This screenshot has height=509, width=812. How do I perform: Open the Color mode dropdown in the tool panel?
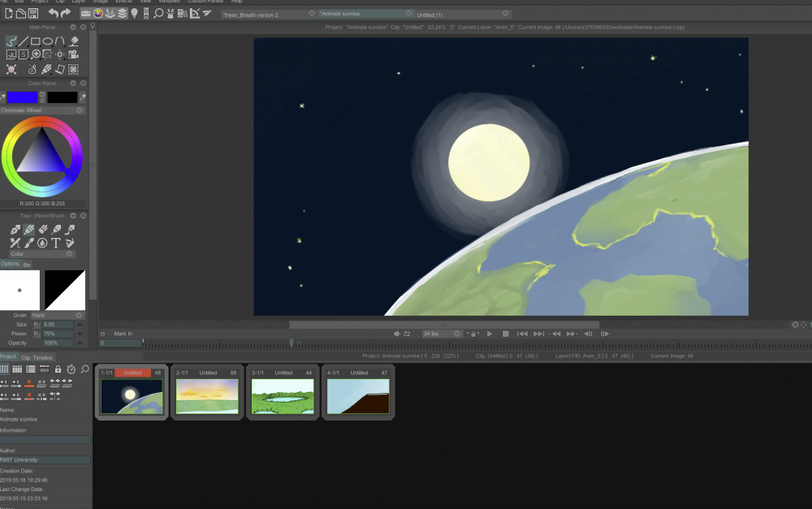point(41,254)
